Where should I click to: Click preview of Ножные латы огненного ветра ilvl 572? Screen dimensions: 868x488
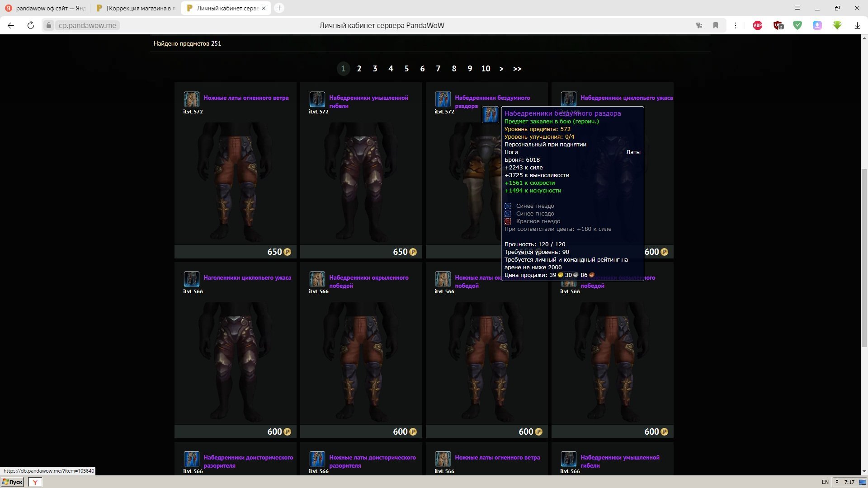tap(236, 183)
